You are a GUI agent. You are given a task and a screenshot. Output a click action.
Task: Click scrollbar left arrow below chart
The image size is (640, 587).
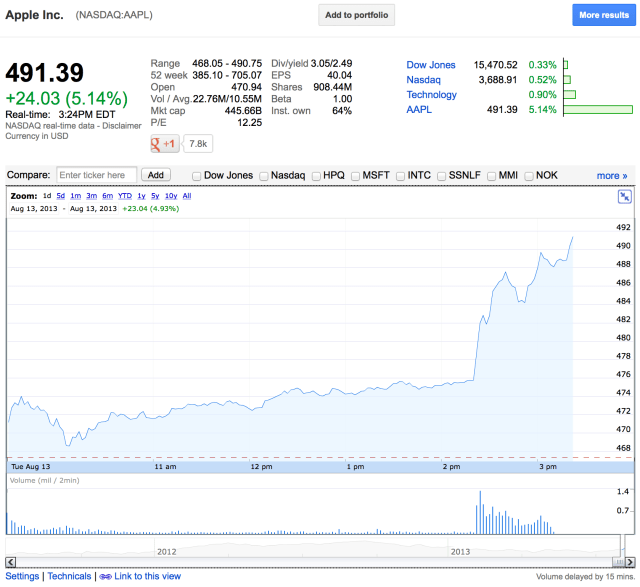[x=11, y=562]
